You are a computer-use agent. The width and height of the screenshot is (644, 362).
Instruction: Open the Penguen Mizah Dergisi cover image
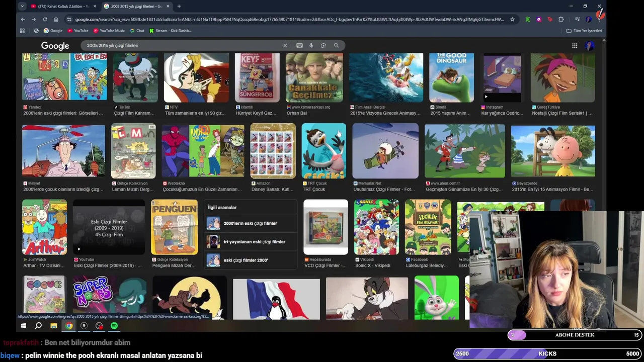[174, 227]
